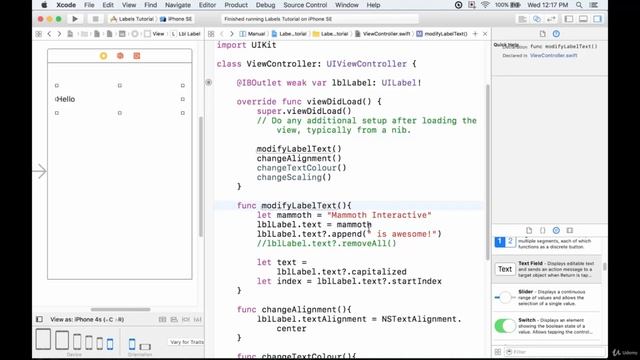The width and height of the screenshot is (640, 360).
Task: Select Lbl Label in the jump bar
Action: (x=186, y=34)
